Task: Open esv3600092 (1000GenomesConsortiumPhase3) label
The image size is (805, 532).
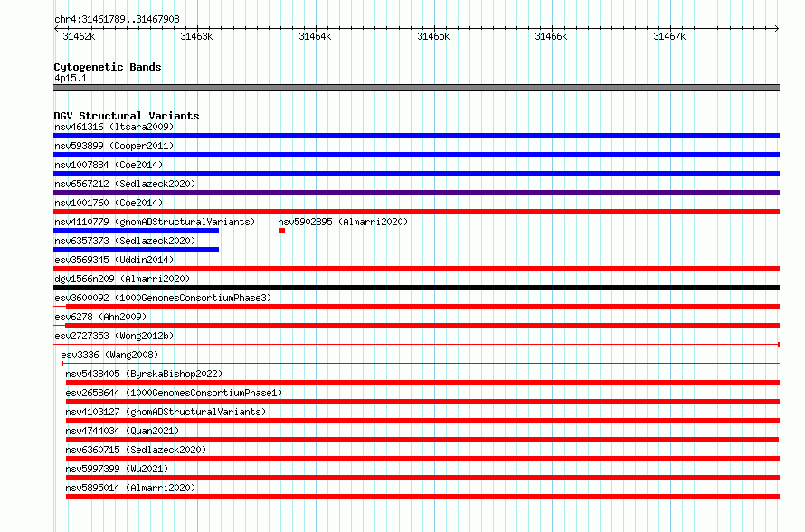Action: (163, 298)
